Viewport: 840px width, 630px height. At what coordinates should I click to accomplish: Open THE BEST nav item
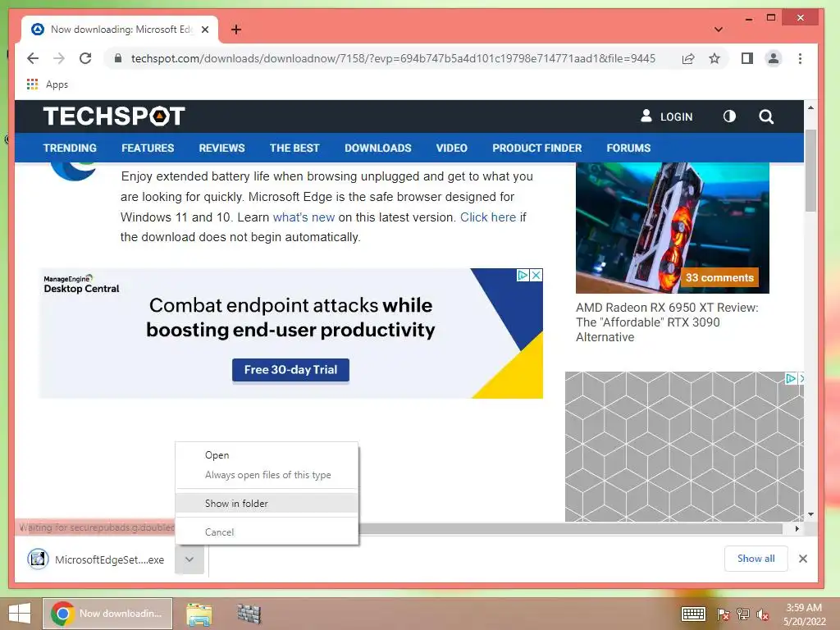294,148
